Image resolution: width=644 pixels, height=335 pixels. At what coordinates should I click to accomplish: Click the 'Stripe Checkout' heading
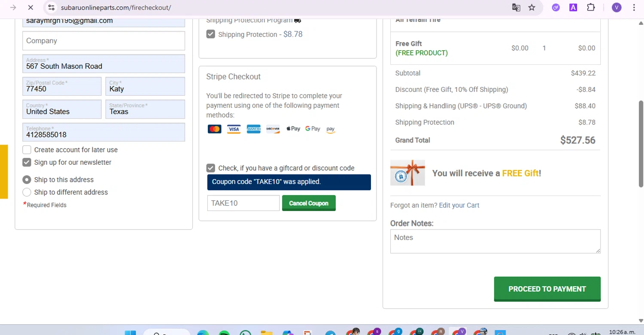[234, 77]
